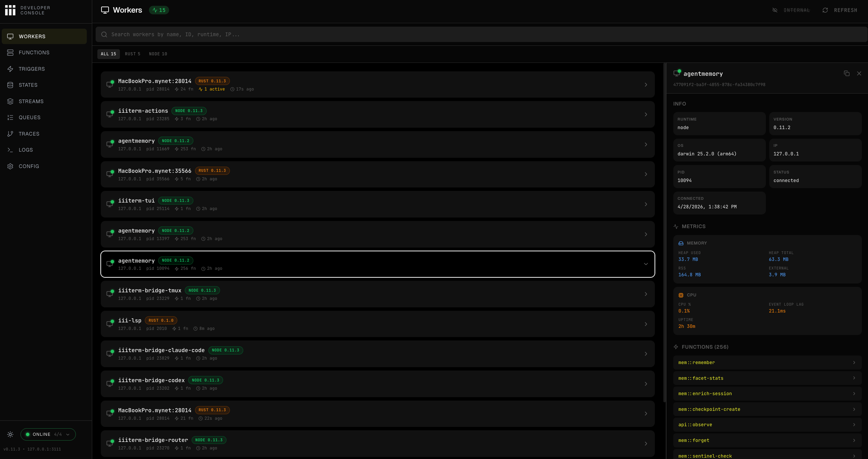Screen dimensions: 868x459
Task: Open mem::enrich-session function entry
Action: [x=767, y=394]
